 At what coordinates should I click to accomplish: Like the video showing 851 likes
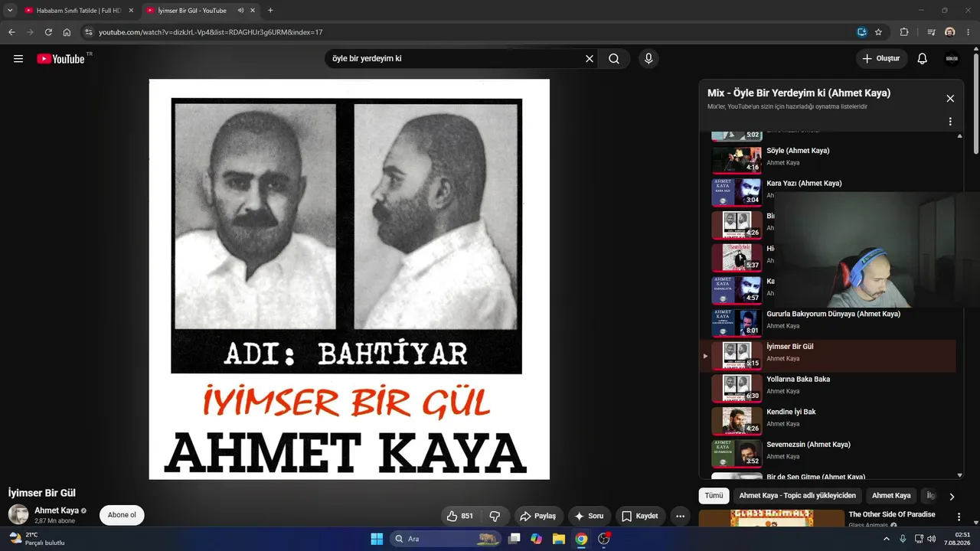coord(460,516)
